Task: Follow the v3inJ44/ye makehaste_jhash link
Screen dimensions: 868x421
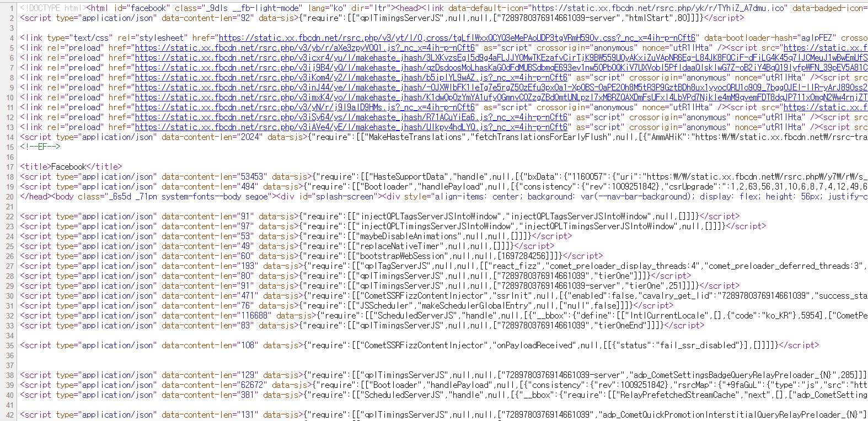Action: point(501,87)
